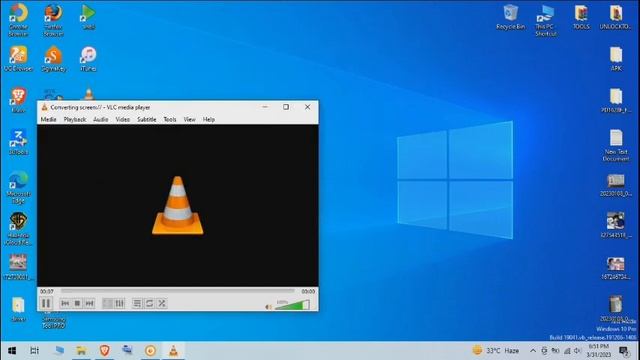Click the large VLC cone in video area
The image size is (640, 360).
(x=178, y=205)
